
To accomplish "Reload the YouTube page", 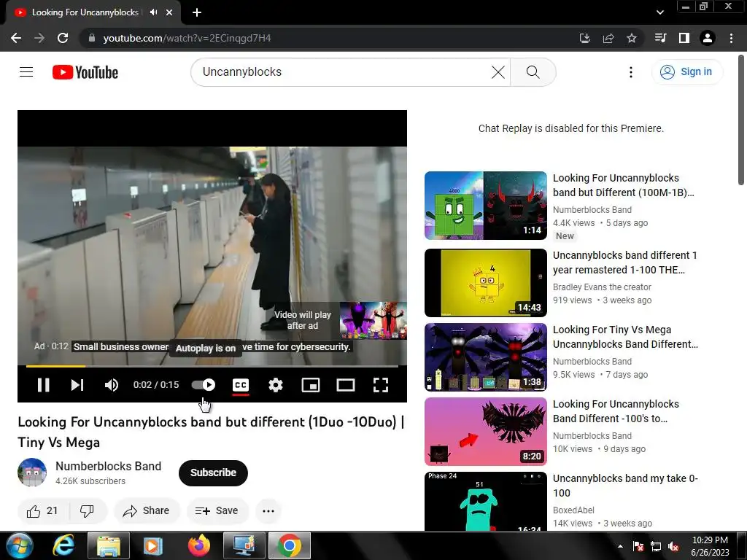I will pos(63,38).
